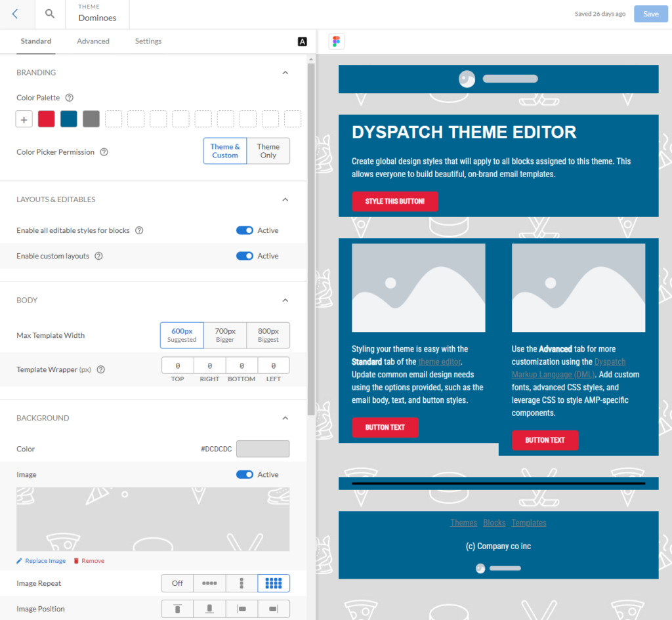Select the red palette swatch
Image resolution: width=672 pixels, height=620 pixels.
(47, 119)
